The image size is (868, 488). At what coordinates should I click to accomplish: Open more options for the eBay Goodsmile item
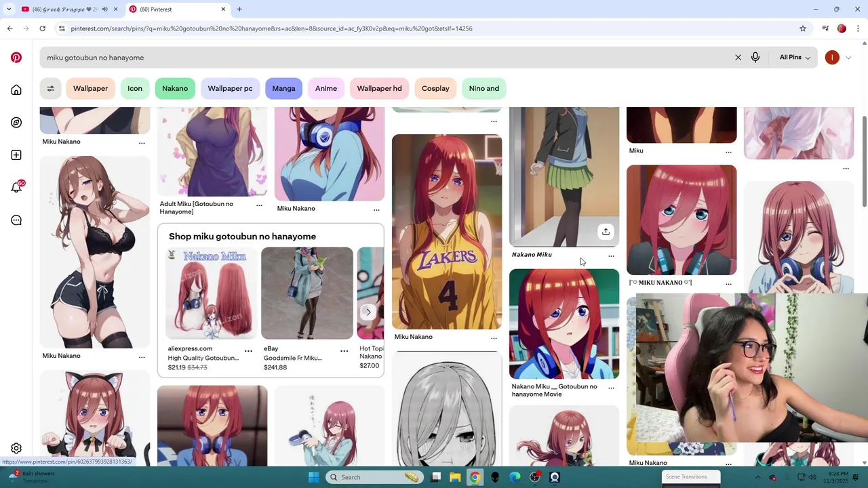pyautogui.click(x=344, y=351)
